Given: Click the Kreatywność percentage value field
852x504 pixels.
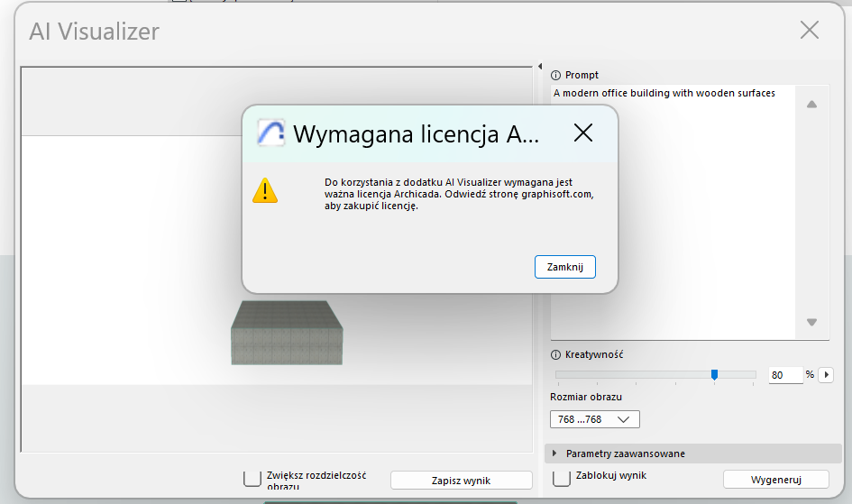Looking at the screenshot, I should (785, 375).
